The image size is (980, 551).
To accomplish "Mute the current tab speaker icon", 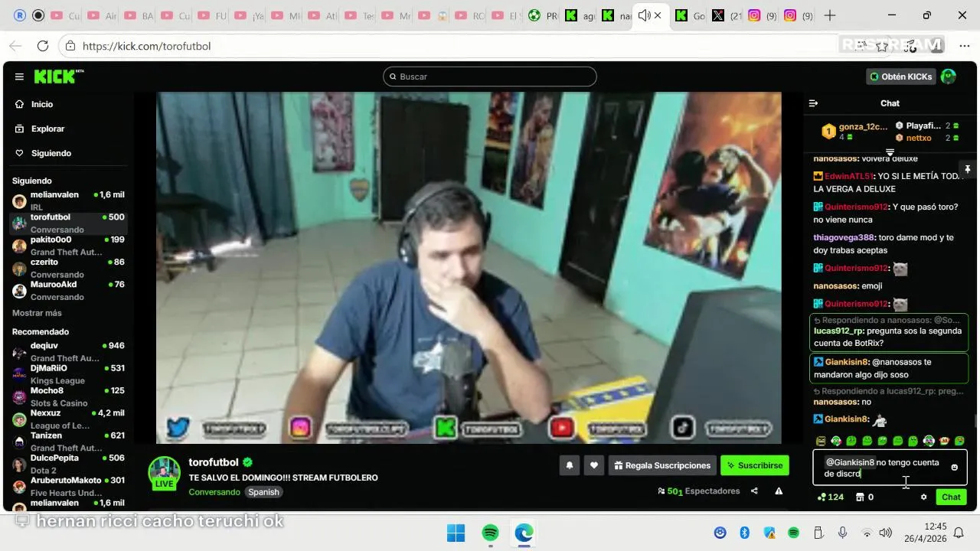I will [644, 15].
